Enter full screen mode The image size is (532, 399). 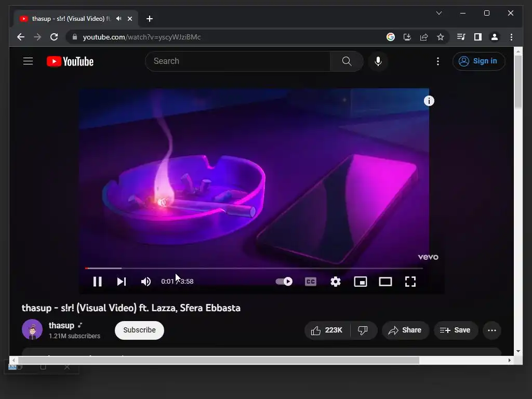pos(410,282)
